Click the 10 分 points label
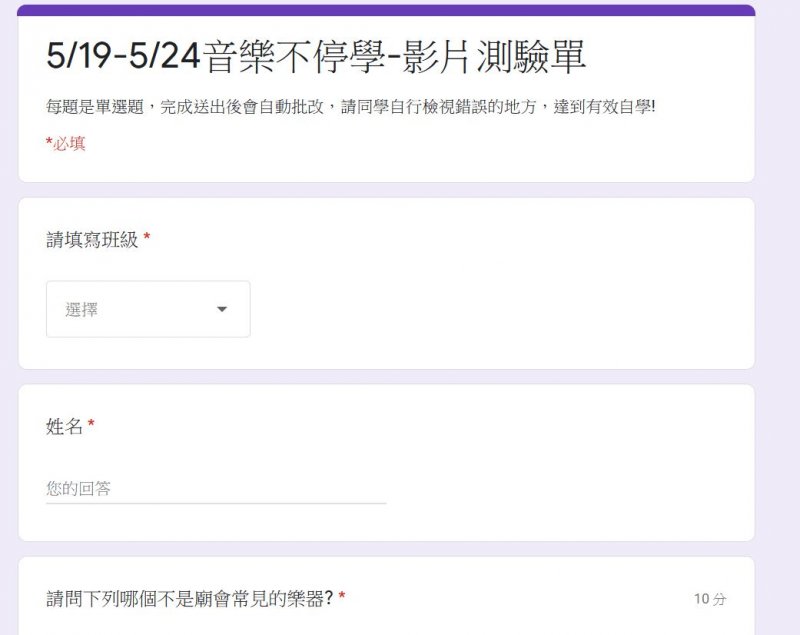 coord(710,599)
